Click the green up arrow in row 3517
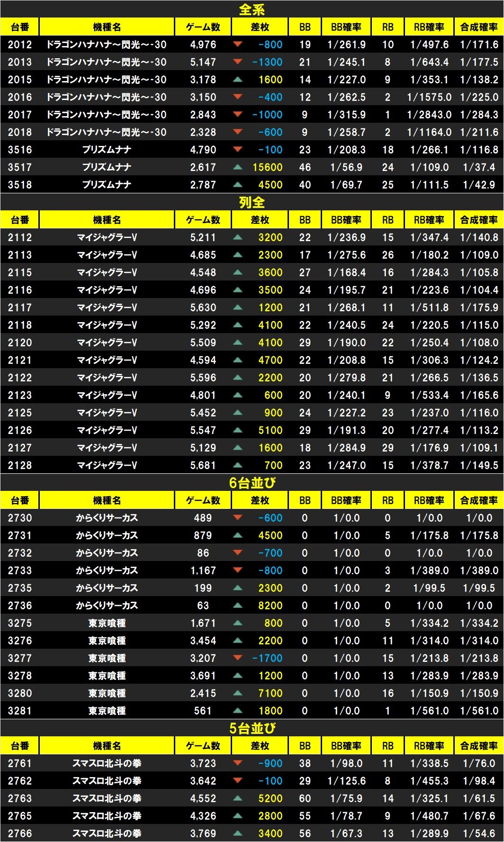The image size is (504, 842). pyautogui.click(x=238, y=167)
